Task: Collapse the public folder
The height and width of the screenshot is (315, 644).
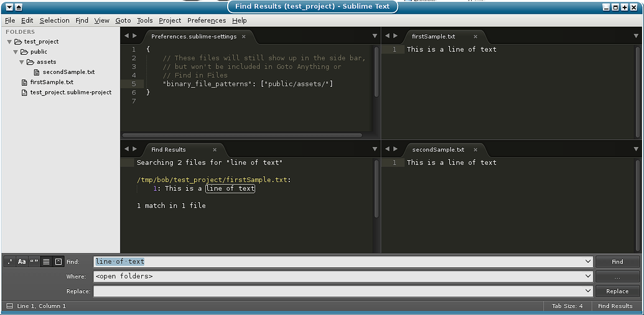Action: pos(16,52)
